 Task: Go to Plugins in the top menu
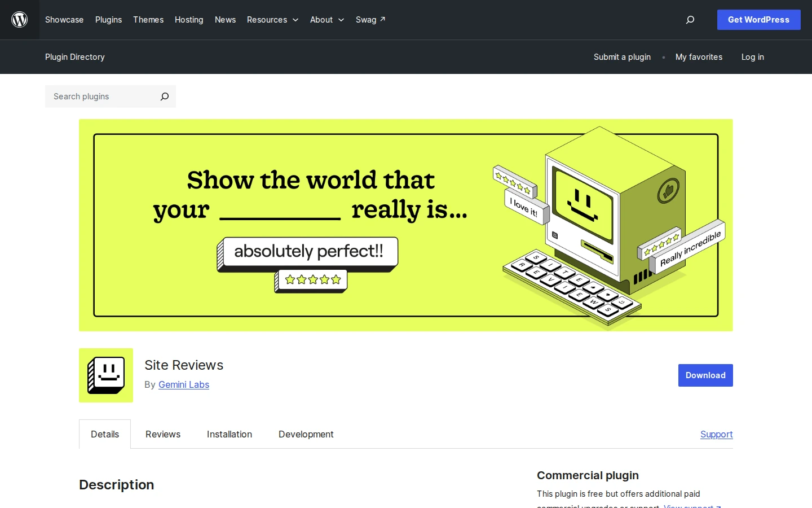(x=108, y=20)
